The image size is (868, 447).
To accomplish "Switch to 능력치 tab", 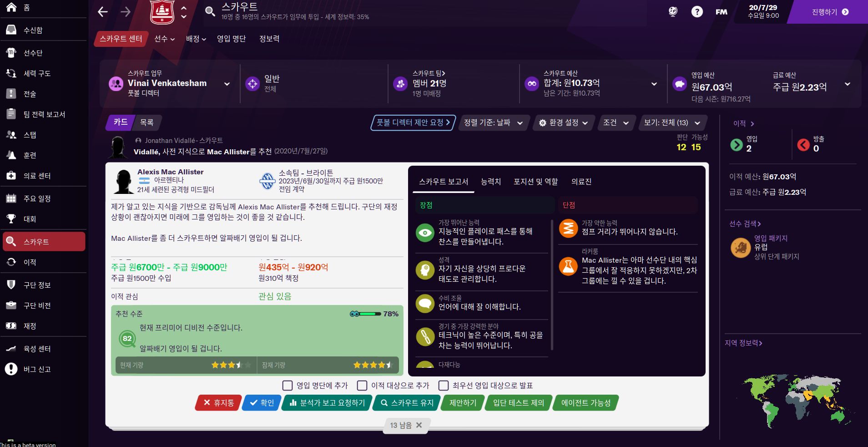I will coord(490,182).
